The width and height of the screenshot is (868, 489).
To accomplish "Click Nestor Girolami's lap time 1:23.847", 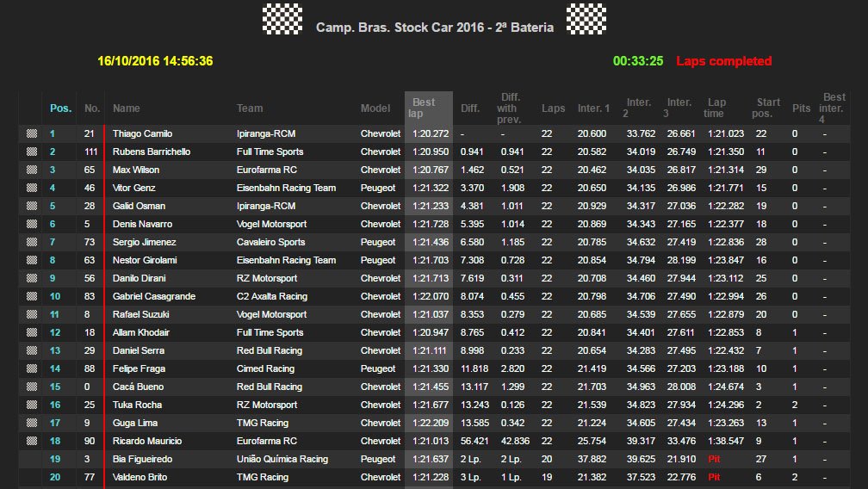I will pos(726,260).
